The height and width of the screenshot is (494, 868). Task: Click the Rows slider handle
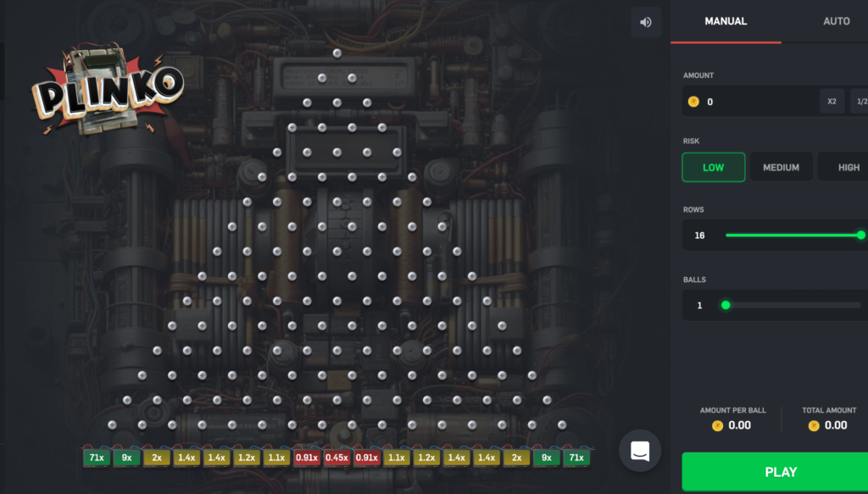[x=861, y=235]
